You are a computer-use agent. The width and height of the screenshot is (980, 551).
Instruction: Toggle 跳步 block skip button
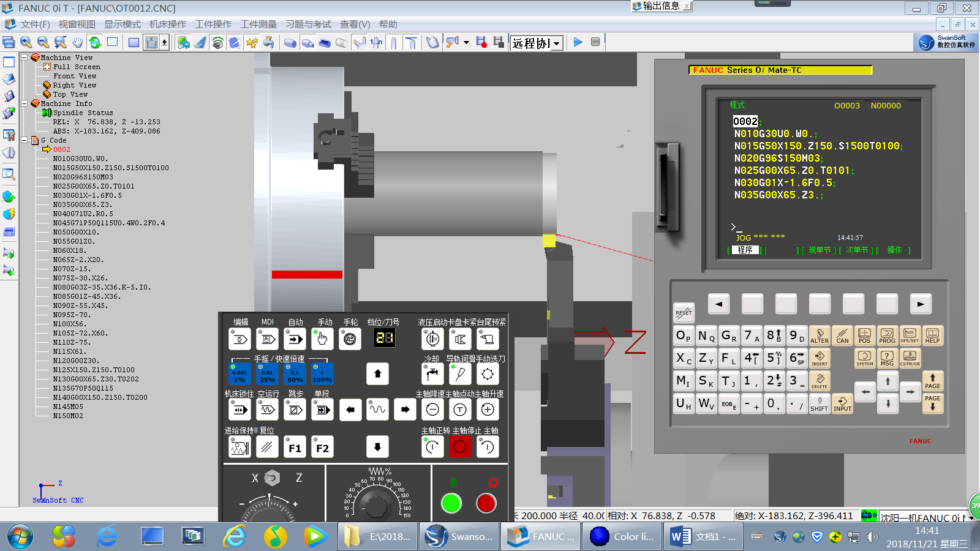(295, 410)
